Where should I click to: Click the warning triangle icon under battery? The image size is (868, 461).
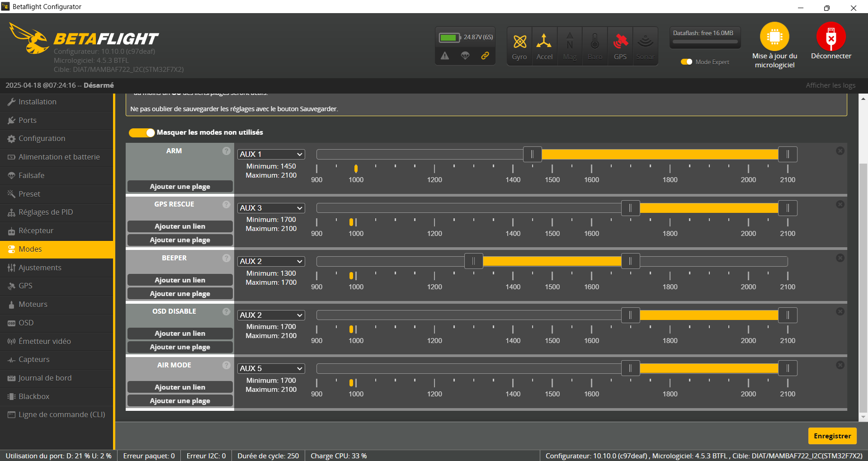click(x=445, y=56)
